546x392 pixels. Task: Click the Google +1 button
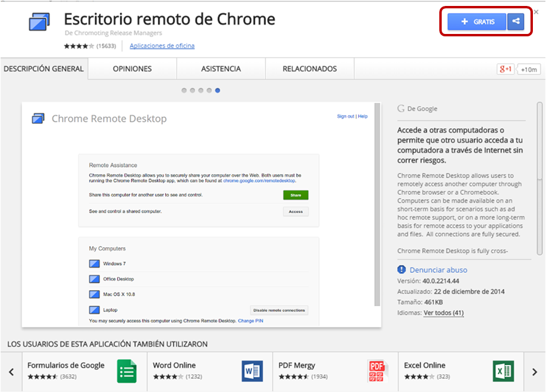(505, 69)
